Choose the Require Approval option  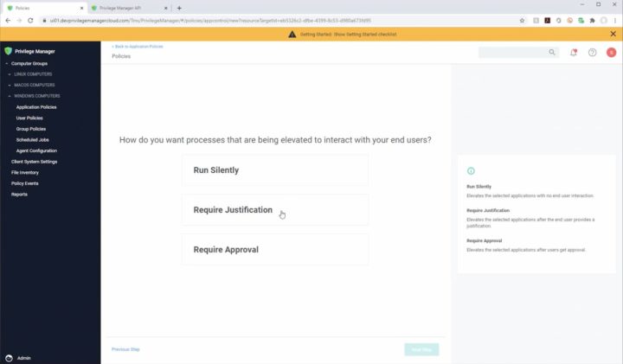pos(275,250)
